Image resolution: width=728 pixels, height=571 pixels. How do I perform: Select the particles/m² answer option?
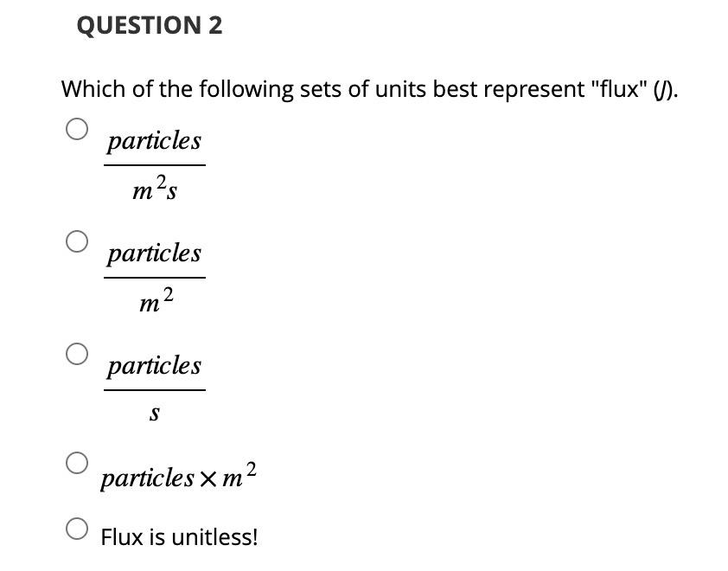click(x=78, y=241)
